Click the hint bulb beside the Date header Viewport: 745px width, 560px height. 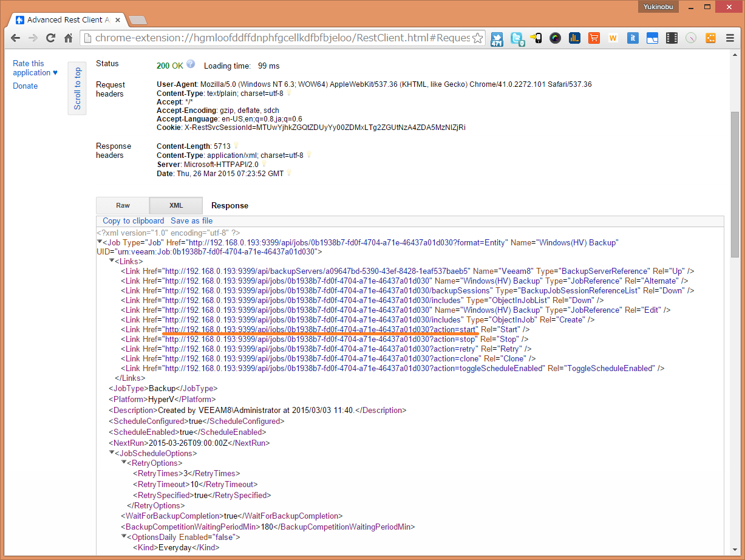pyautogui.click(x=289, y=173)
